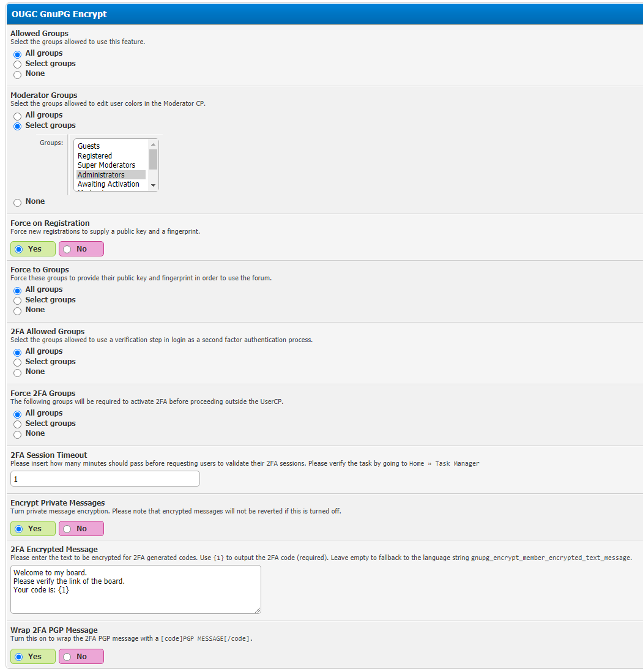This screenshot has height=672, width=643.
Task: Pick 'Registered' in the Groups list
Action: click(95, 156)
